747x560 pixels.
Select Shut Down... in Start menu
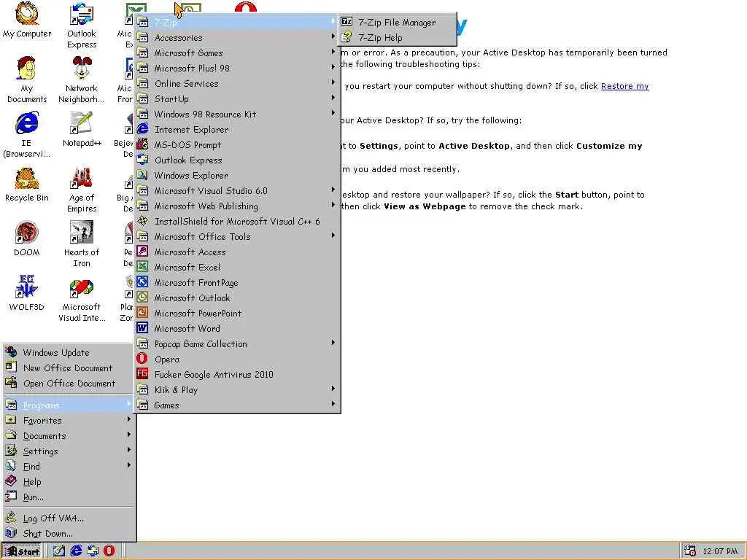click(69, 533)
